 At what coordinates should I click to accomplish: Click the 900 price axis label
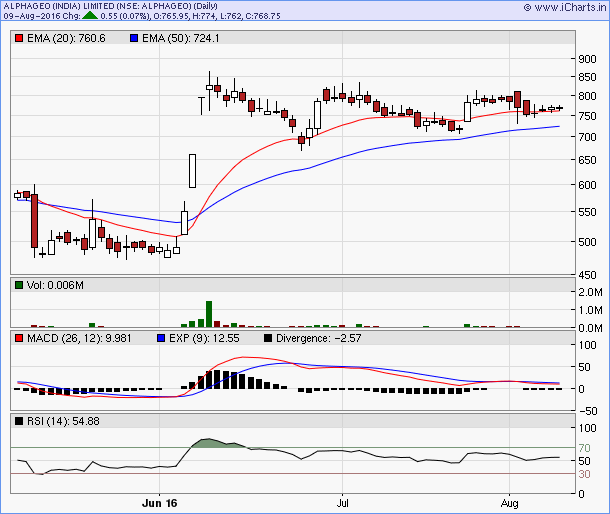click(587, 59)
